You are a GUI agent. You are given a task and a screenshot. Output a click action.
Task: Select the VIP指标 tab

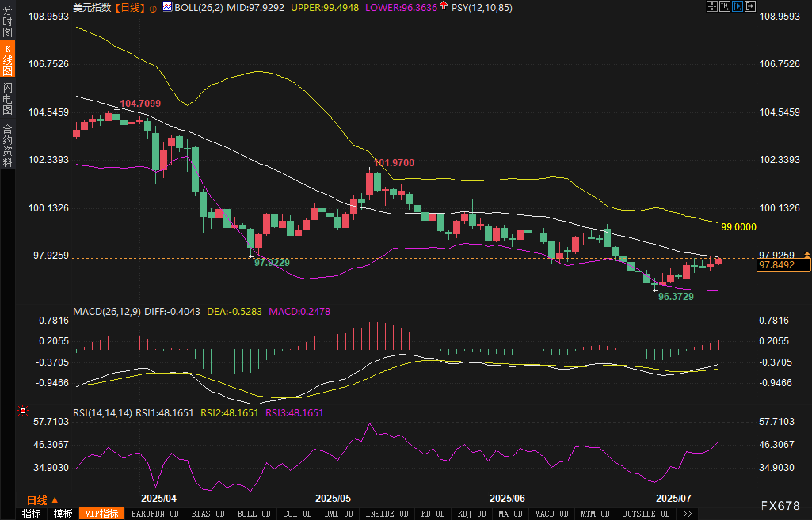click(x=102, y=514)
